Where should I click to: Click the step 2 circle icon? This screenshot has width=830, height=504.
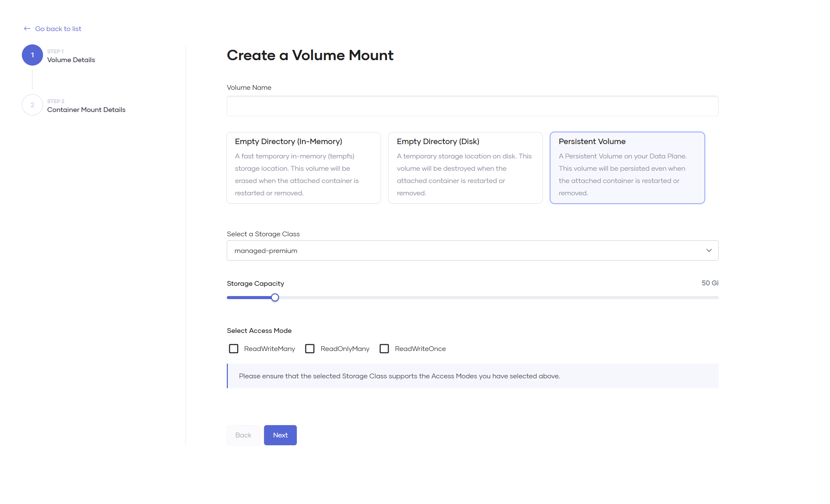click(32, 105)
